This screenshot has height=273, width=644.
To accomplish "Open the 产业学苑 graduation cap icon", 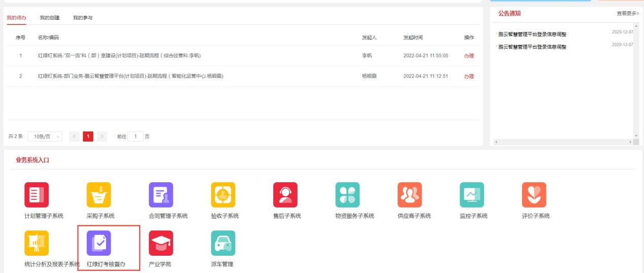I will click(160, 243).
